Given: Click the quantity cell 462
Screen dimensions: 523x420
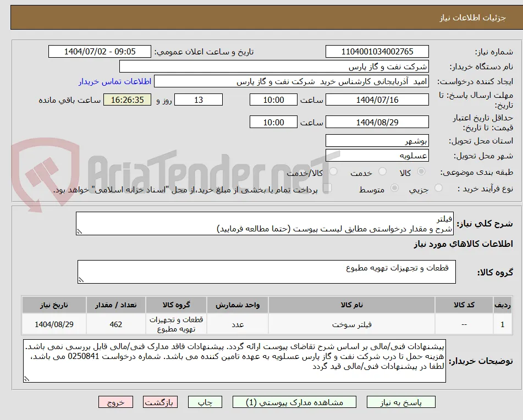Looking at the screenshot, I should coord(115,324).
